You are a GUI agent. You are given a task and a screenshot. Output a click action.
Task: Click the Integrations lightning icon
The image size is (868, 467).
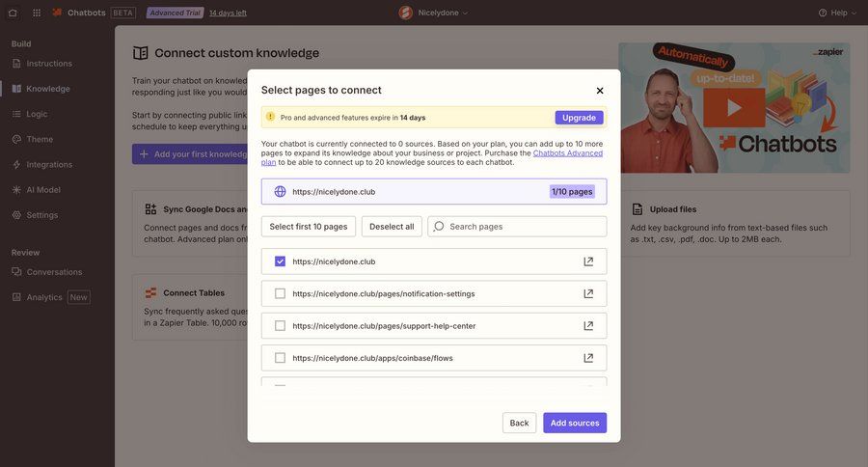tap(16, 165)
